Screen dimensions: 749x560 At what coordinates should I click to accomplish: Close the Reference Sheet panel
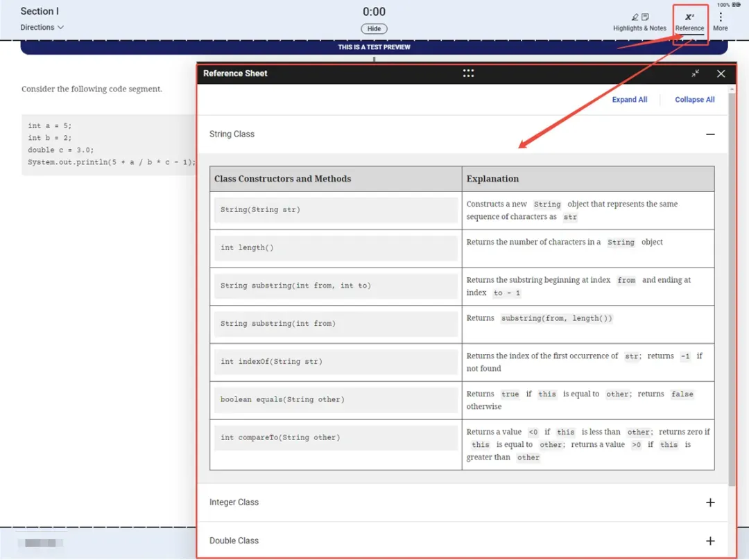click(x=721, y=73)
